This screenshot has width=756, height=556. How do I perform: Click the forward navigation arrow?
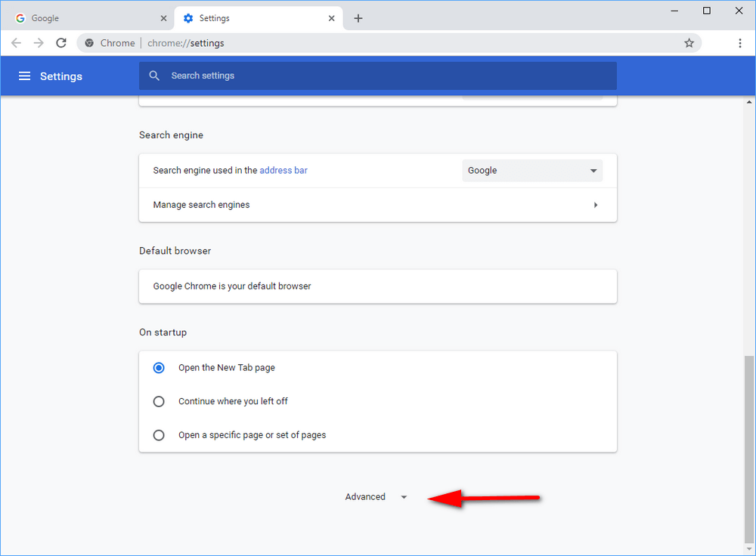point(39,43)
